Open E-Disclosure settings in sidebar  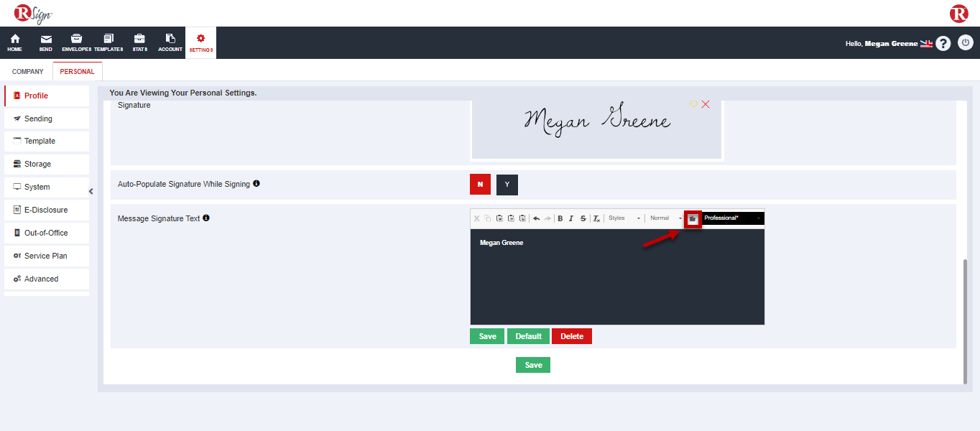point(47,210)
